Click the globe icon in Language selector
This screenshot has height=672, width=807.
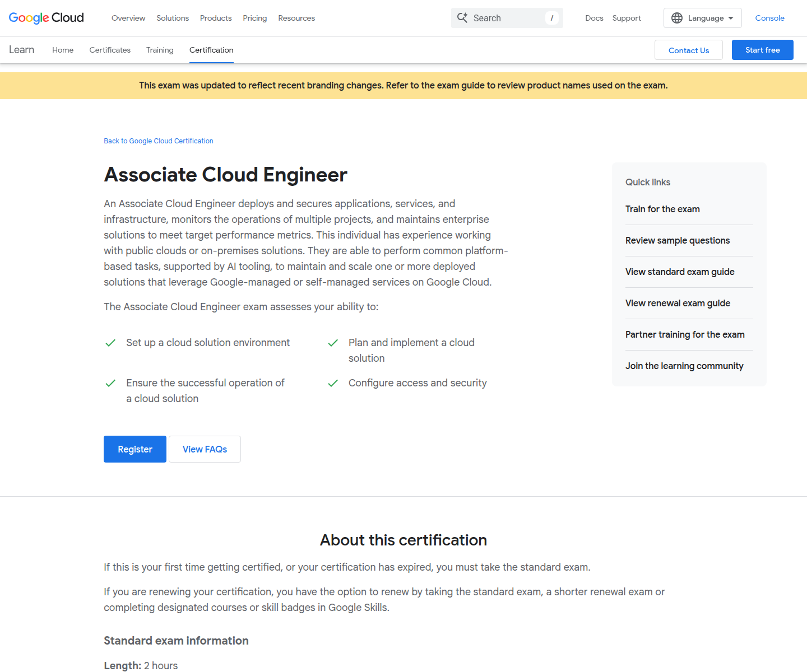[x=677, y=18]
